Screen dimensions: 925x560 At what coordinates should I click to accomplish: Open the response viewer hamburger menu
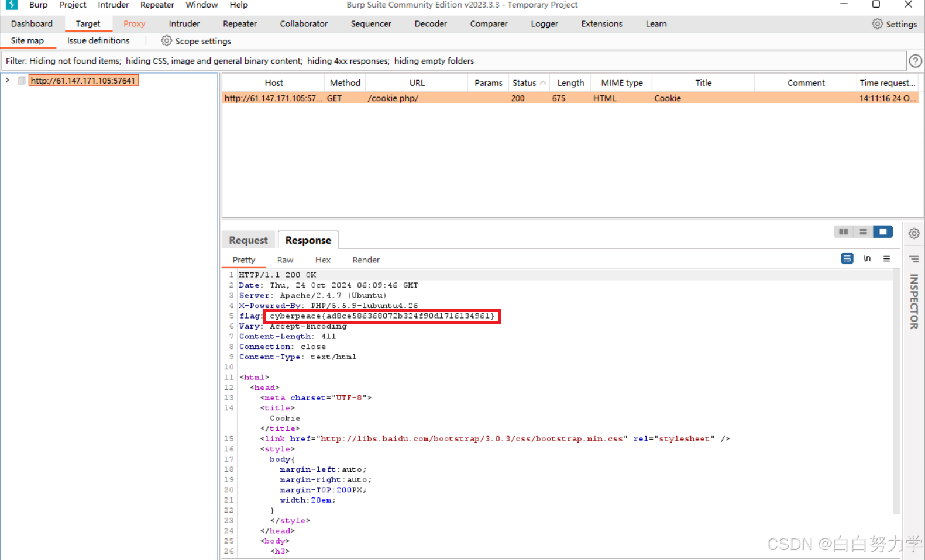point(887,258)
